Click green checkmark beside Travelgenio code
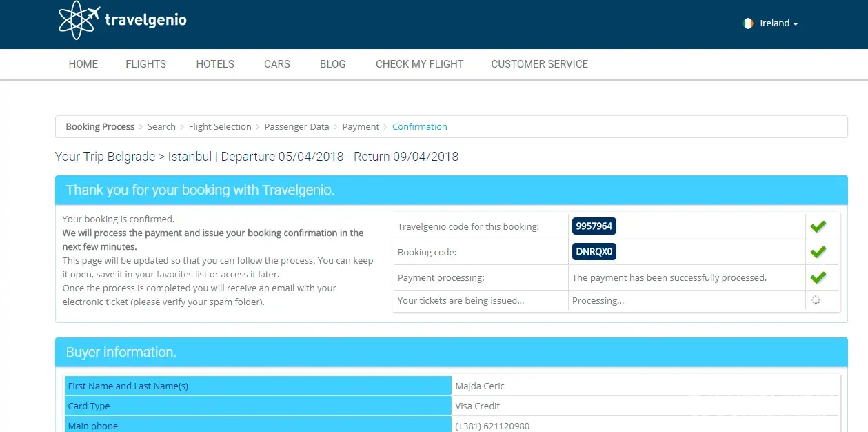868x432 pixels. (818, 226)
